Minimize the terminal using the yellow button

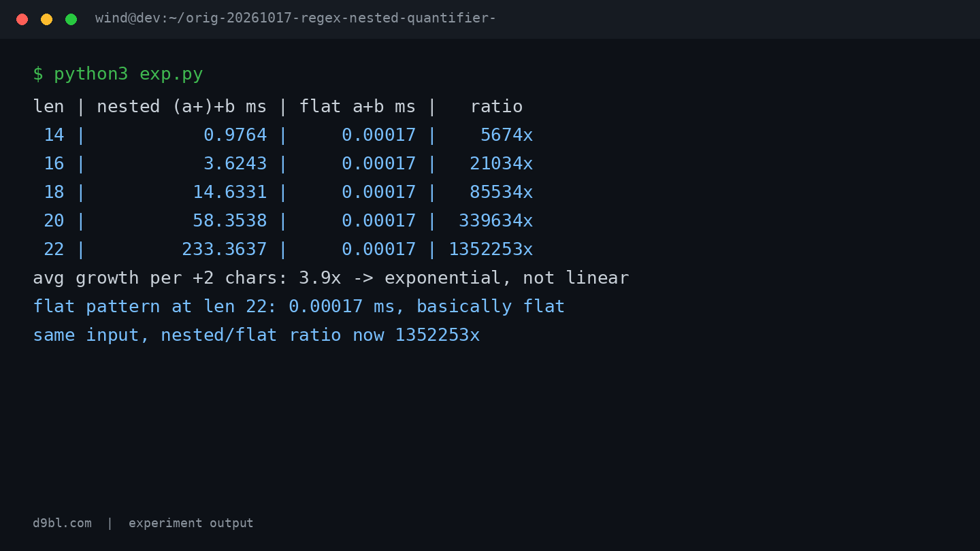pyautogui.click(x=46, y=19)
